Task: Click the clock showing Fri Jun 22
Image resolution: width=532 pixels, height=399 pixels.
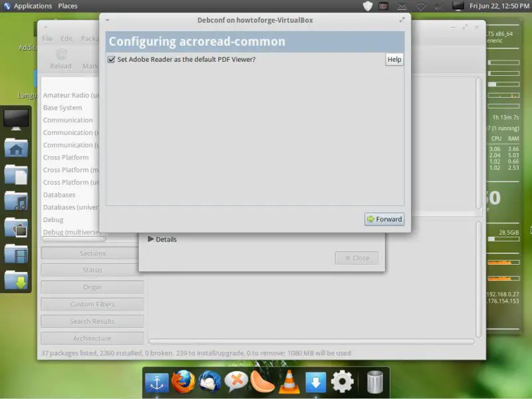Action: coord(499,6)
